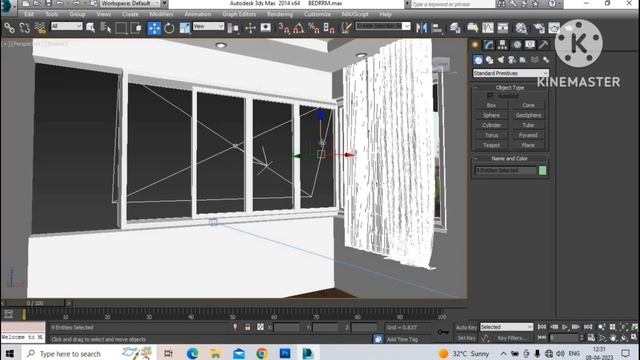Select the Link tool in the main toolbar
640x360 pixels.
click(x=9, y=28)
